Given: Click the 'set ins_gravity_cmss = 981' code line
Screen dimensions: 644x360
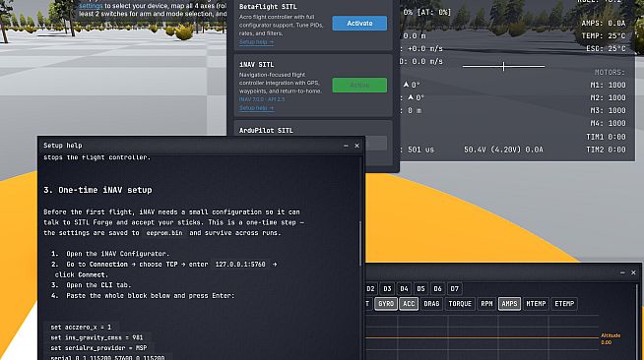Looking at the screenshot, I should (x=97, y=337).
